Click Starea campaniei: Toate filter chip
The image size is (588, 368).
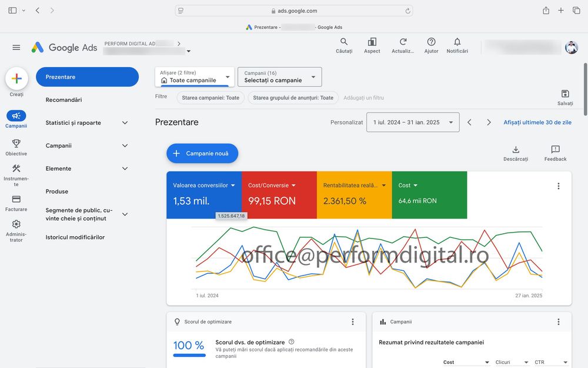(x=211, y=98)
